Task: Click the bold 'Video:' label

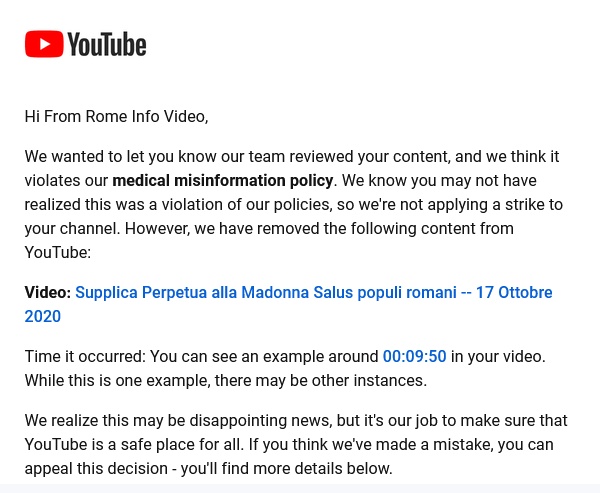Action: pyautogui.click(x=48, y=292)
